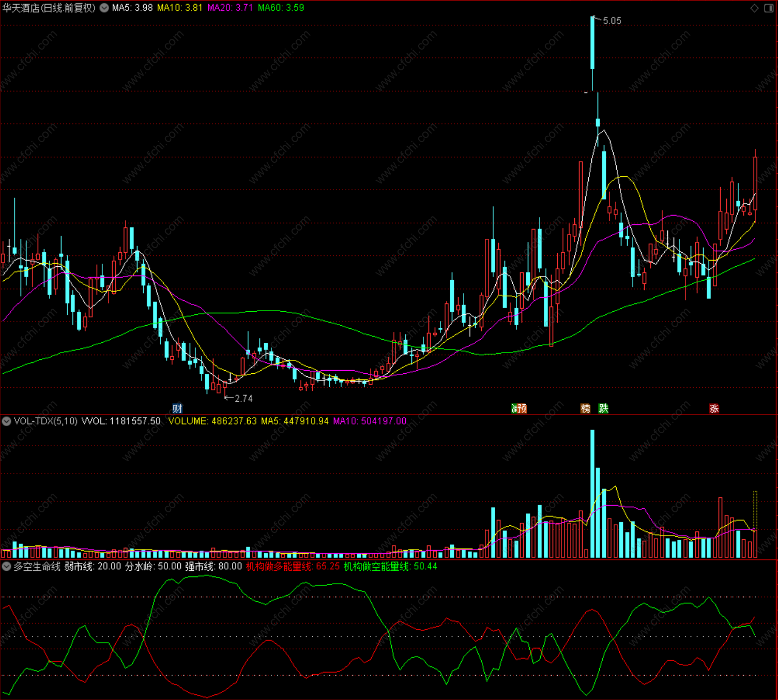Open the VOL-TDX indicator dropdown arrow
The height and width of the screenshot is (700, 778).
tap(7, 421)
